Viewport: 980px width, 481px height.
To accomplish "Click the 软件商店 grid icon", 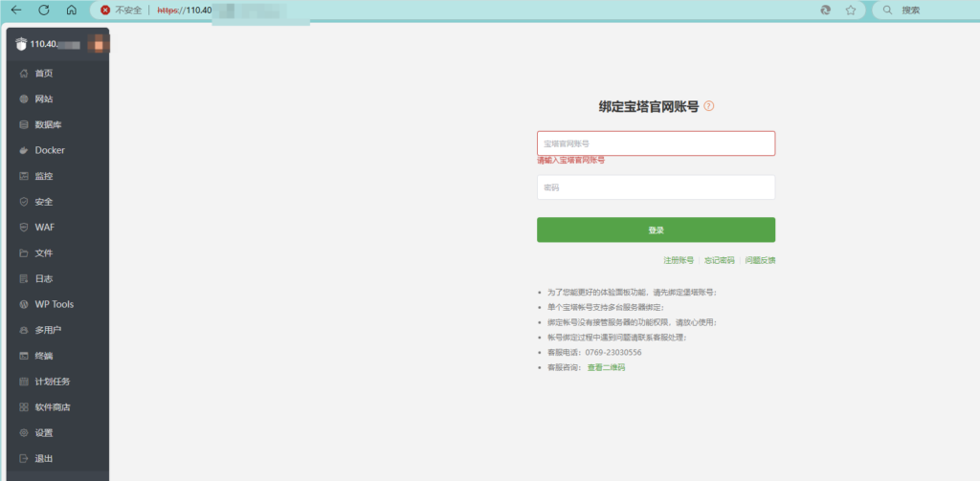I will pos(24,407).
